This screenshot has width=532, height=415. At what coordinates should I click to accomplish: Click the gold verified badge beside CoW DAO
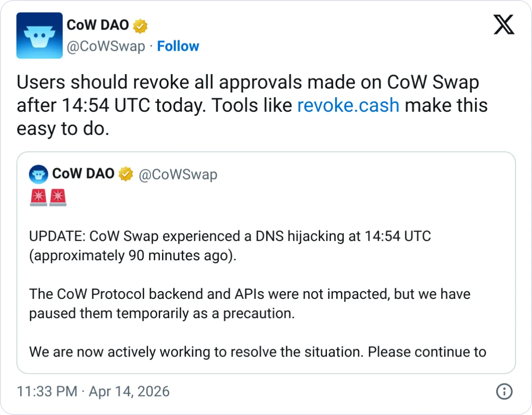[x=141, y=26]
